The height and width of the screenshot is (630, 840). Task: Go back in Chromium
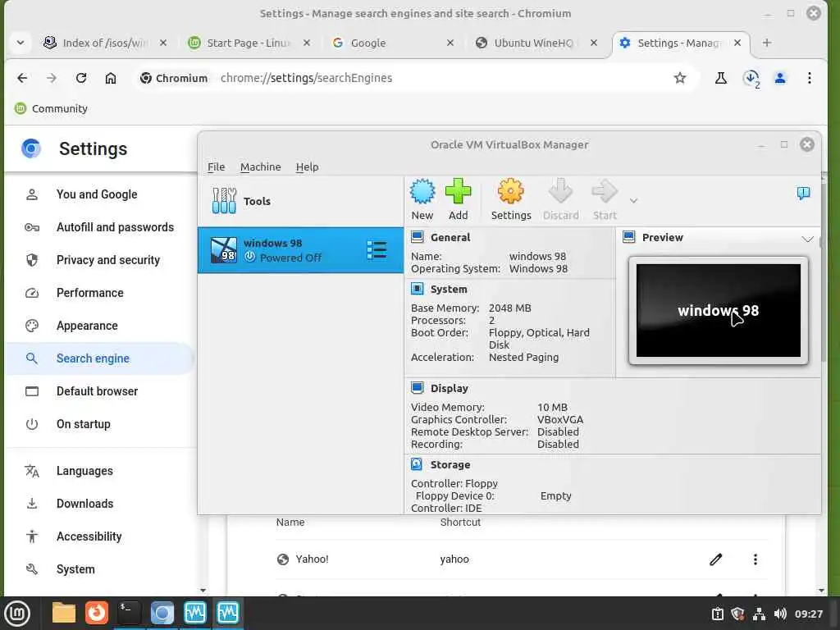[x=22, y=78]
